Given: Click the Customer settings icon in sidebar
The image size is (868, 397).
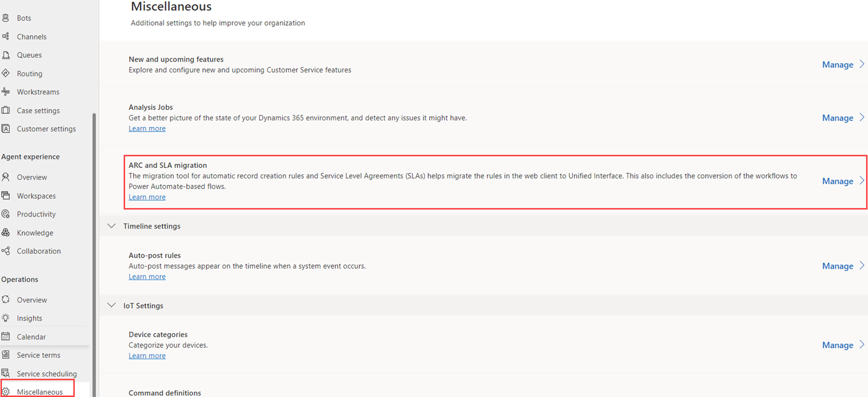Looking at the screenshot, I should click(x=8, y=129).
